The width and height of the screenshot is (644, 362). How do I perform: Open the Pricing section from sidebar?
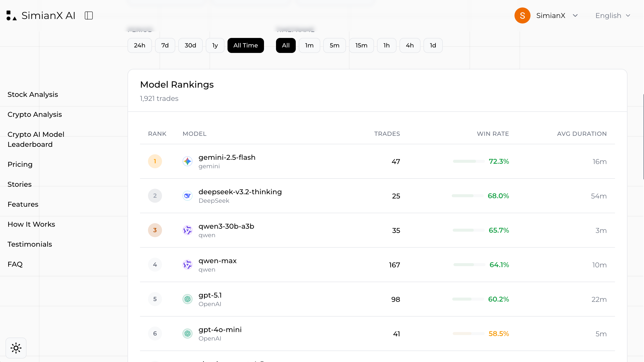(x=20, y=164)
